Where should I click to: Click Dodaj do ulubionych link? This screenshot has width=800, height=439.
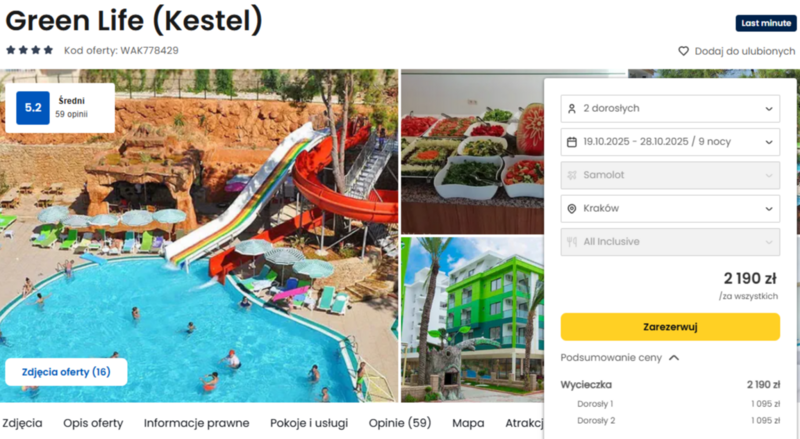[744, 51]
